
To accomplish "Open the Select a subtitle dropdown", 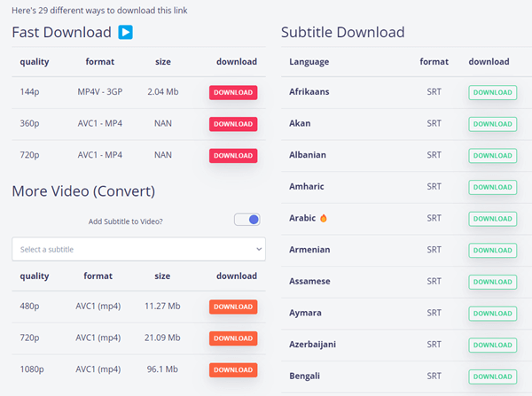I will [138, 249].
